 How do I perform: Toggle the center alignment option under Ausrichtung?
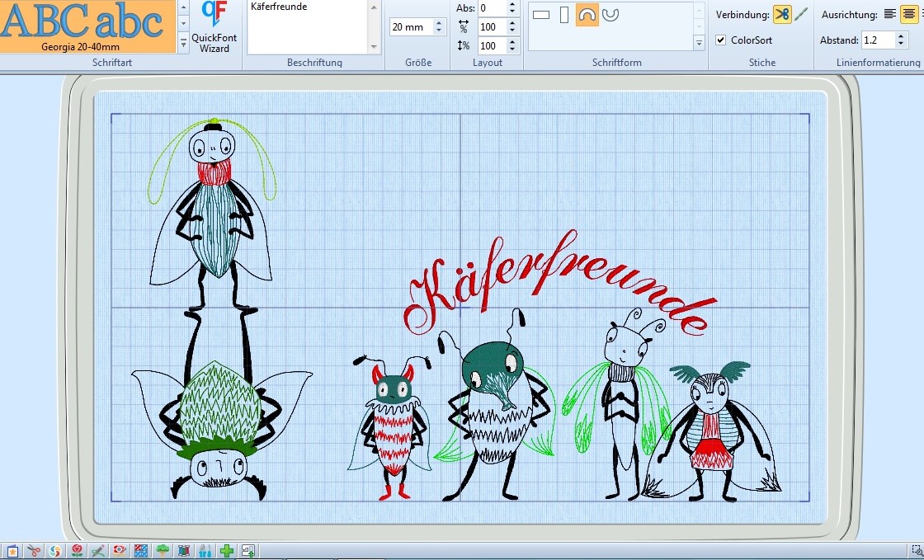(911, 14)
